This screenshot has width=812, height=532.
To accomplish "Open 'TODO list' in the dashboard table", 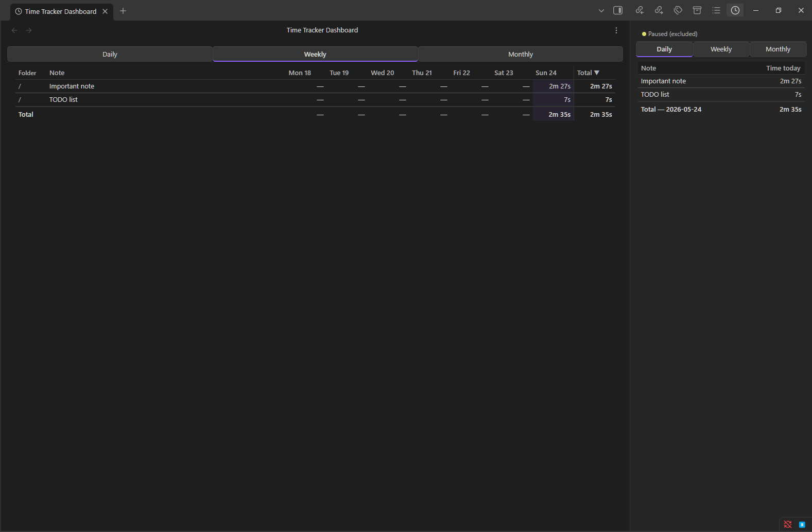I will click(63, 100).
